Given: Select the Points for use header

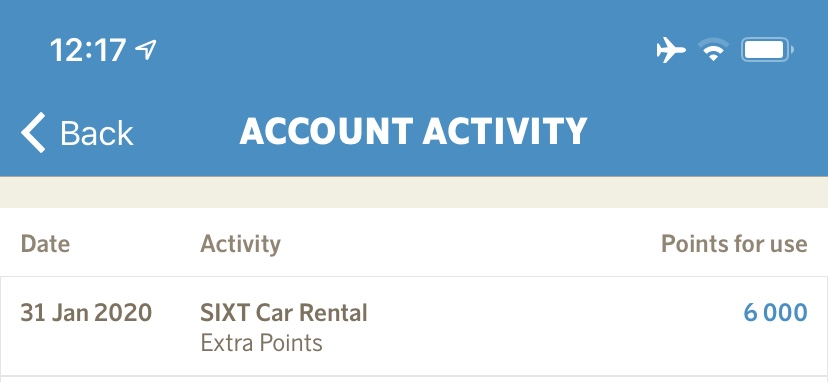Looking at the screenshot, I should pyautogui.click(x=734, y=244).
